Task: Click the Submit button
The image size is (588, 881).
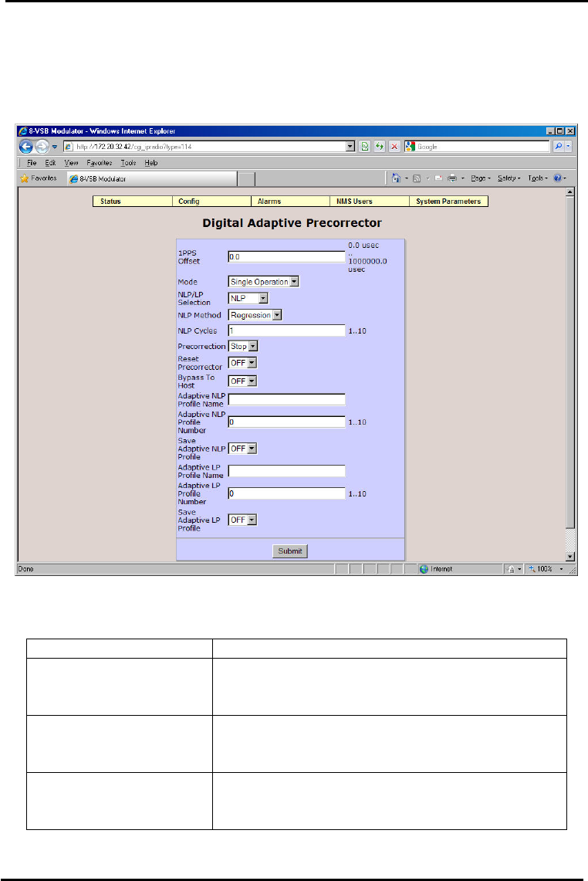Action: pyautogui.click(x=290, y=551)
